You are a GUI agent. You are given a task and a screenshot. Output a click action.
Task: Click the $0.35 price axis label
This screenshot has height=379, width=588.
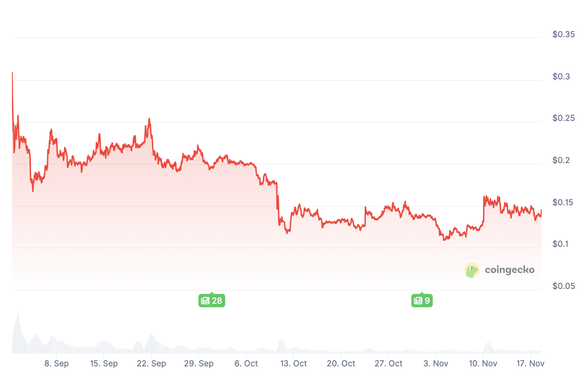tap(563, 34)
